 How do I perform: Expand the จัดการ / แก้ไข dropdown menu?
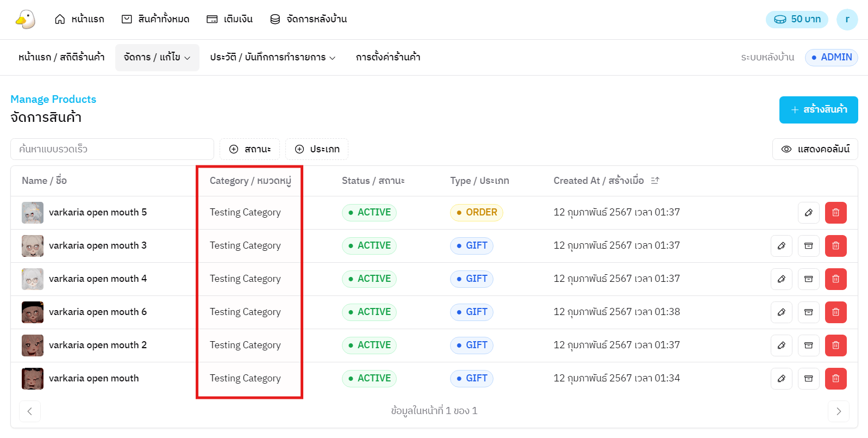(x=157, y=57)
